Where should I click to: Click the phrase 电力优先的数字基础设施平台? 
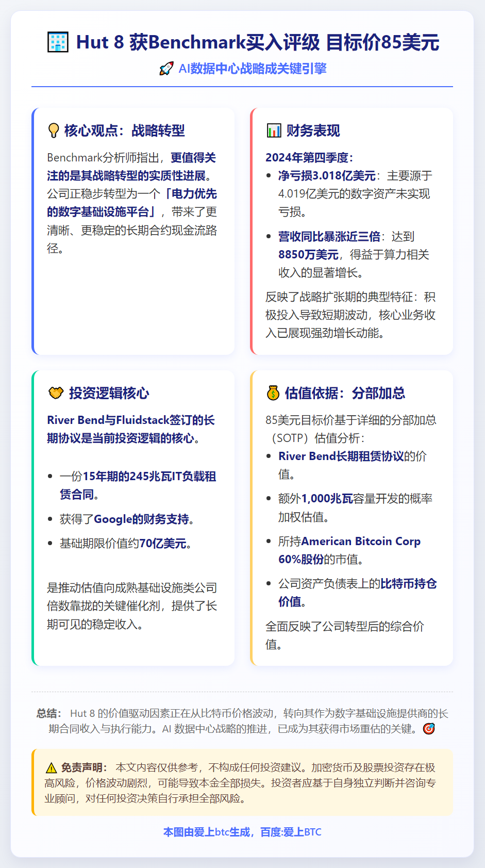[x=132, y=203]
